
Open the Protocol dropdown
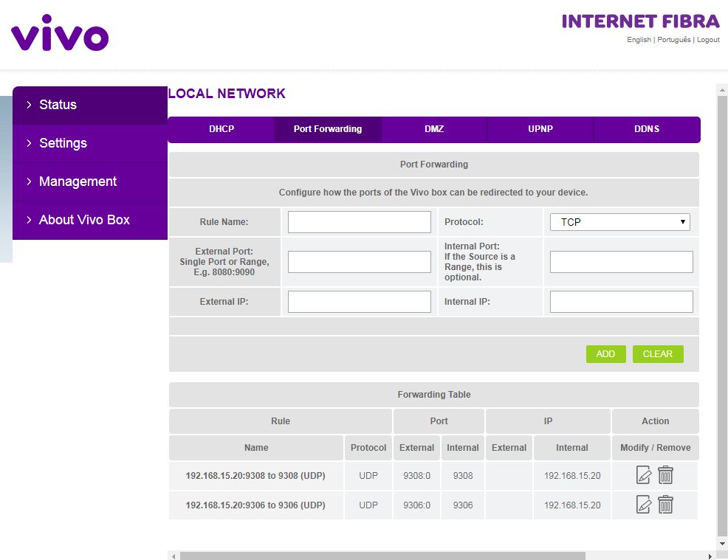pos(620,222)
